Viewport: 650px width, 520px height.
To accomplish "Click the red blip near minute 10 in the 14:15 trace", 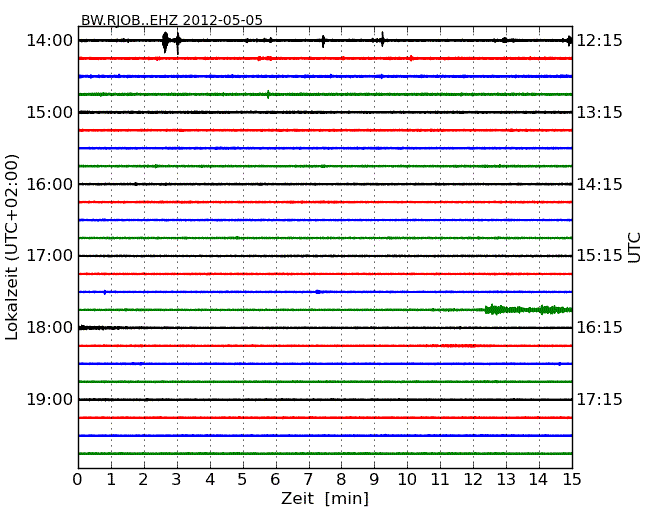I will pyautogui.click(x=410, y=58).
